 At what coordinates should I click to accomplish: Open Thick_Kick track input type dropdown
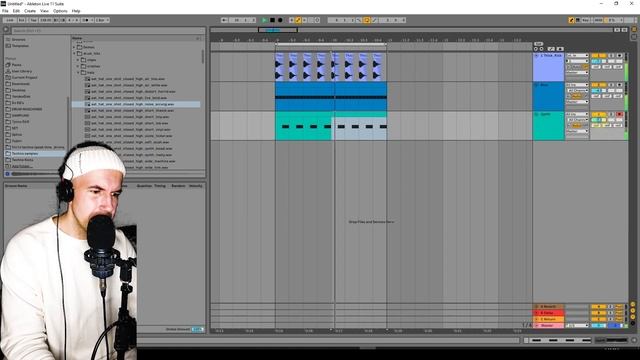pos(577,56)
